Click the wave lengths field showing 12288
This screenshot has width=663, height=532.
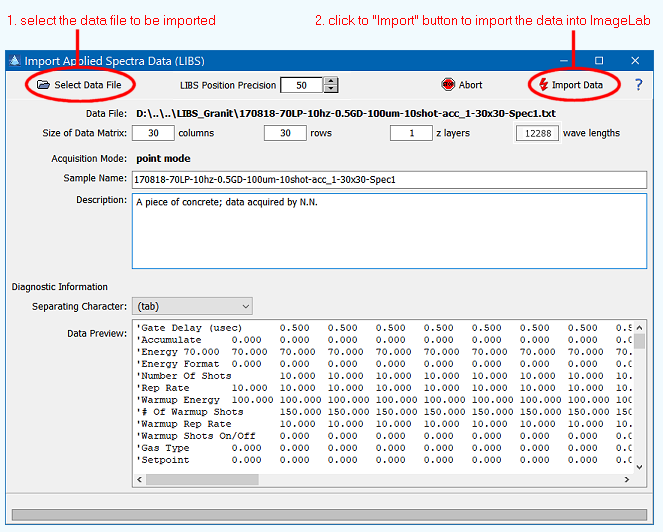(x=537, y=133)
